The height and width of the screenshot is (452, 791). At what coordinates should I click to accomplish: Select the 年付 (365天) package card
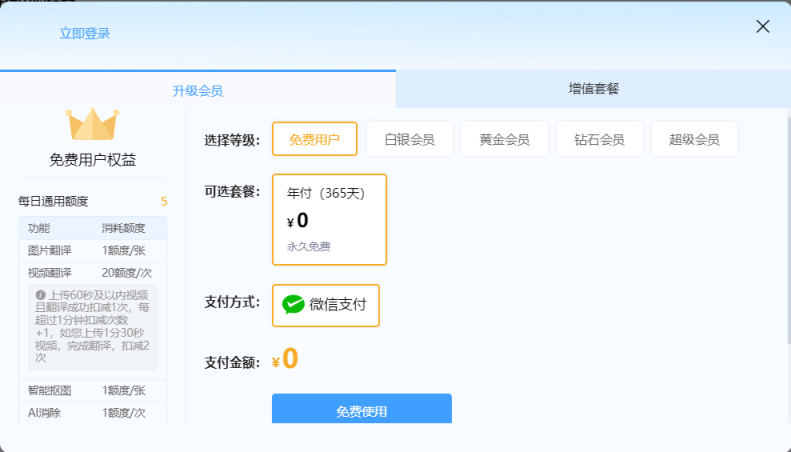329,219
